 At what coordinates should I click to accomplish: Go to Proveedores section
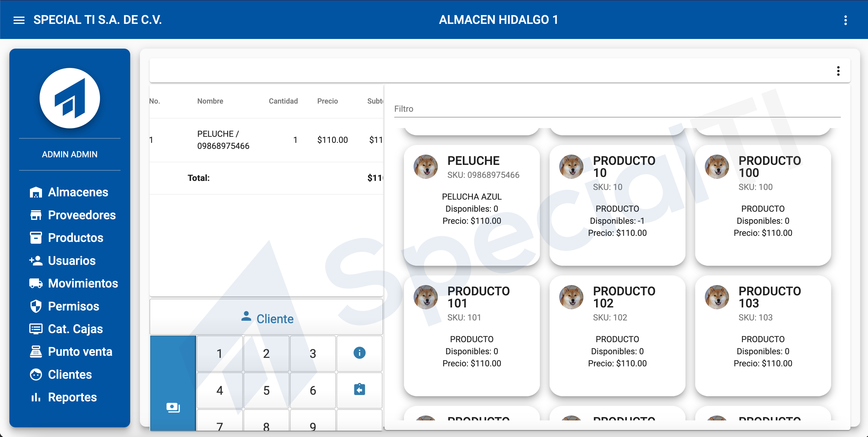pos(81,215)
